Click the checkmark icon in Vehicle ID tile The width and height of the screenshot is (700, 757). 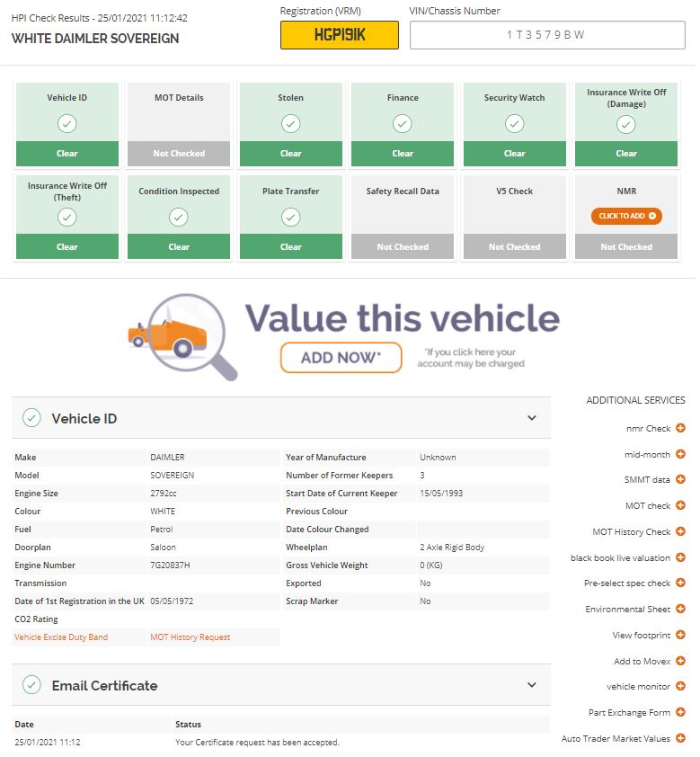67,123
